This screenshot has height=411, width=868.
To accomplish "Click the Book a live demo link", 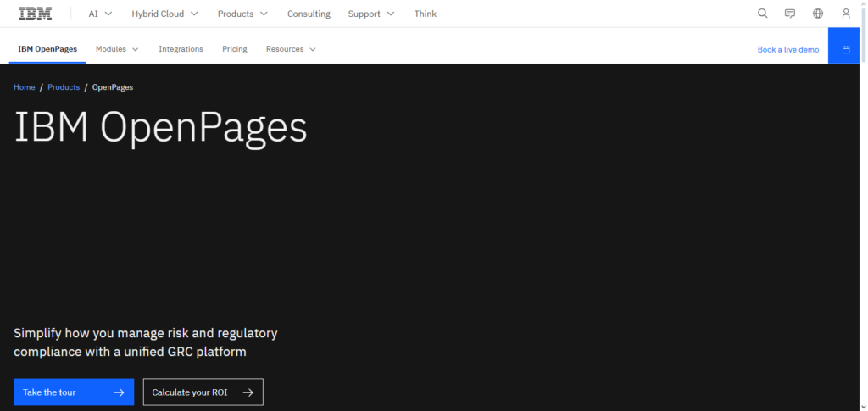I will [788, 49].
